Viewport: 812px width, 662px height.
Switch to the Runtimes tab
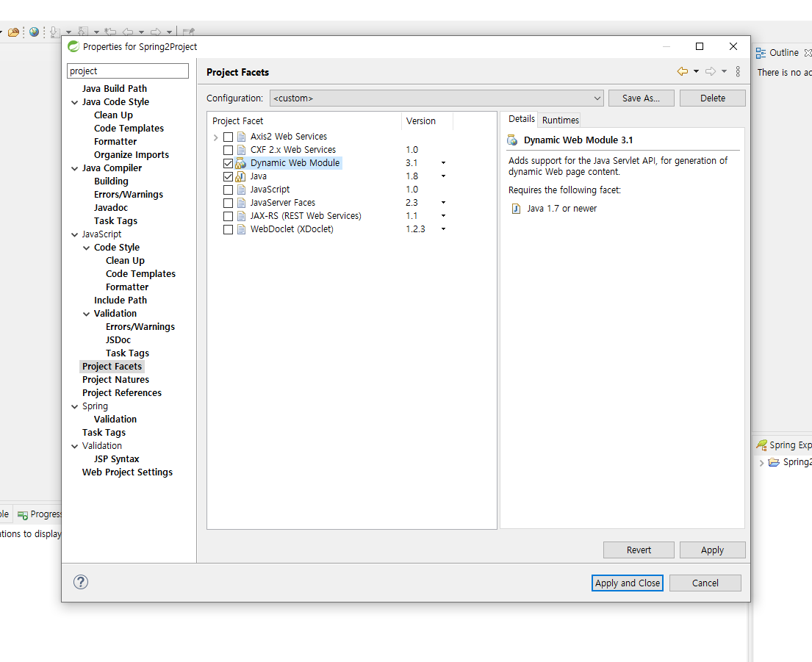561,120
